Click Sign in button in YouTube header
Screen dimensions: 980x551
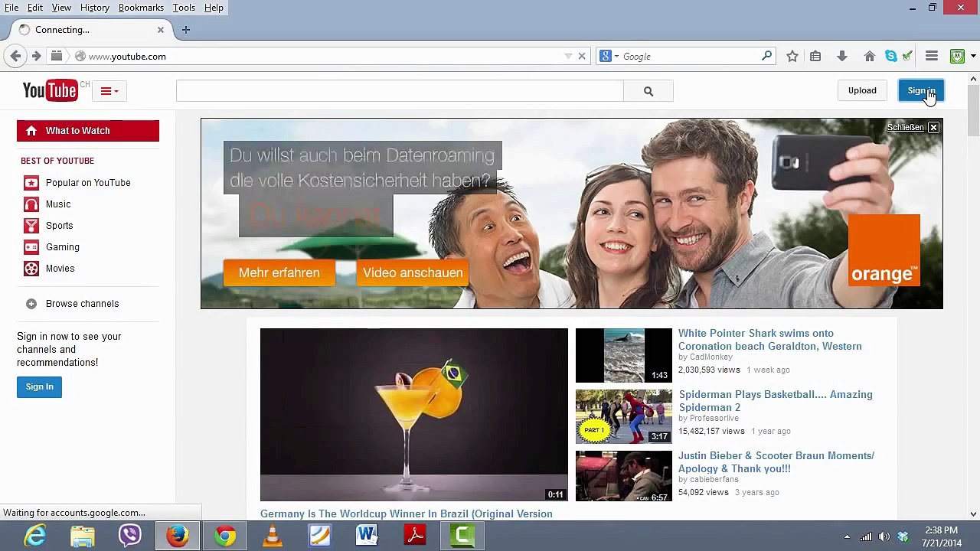(x=920, y=90)
